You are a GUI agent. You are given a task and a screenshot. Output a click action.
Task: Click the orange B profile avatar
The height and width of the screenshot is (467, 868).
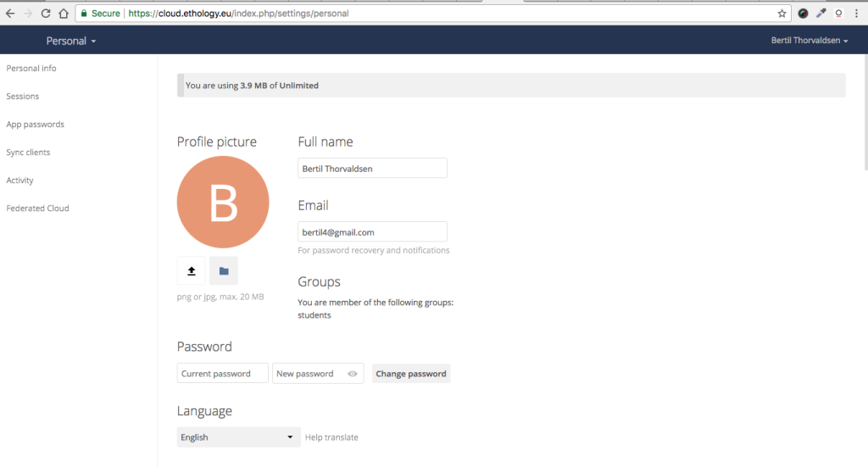pos(223,202)
